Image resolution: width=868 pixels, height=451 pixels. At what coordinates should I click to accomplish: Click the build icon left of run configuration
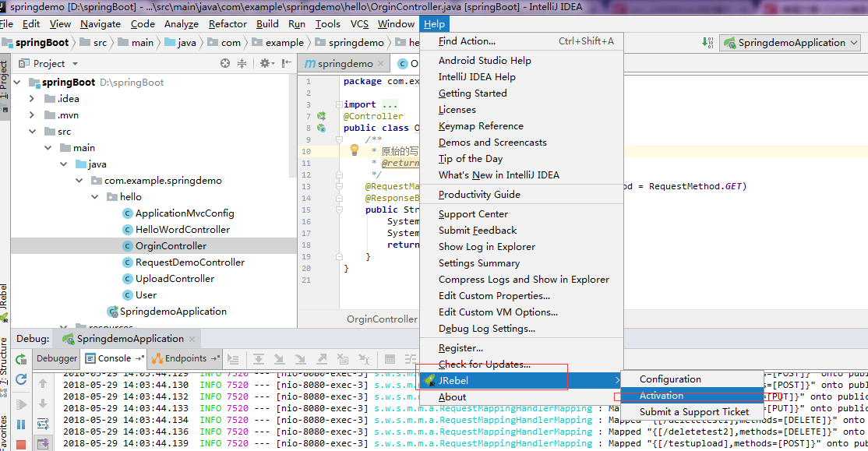click(707, 43)
